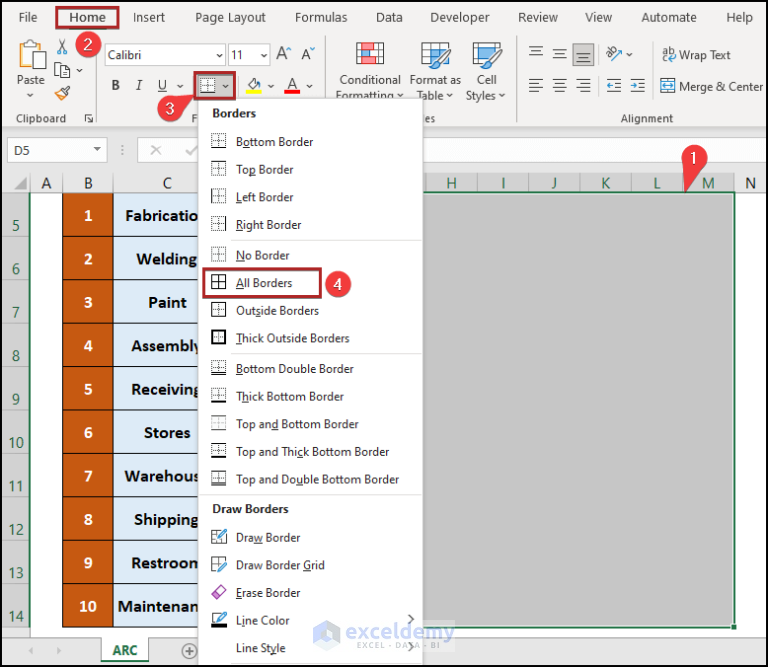Screen dimensions: 768x667
Task: Expand the Orientation dropdown arrow
Action: click(629, 54)
